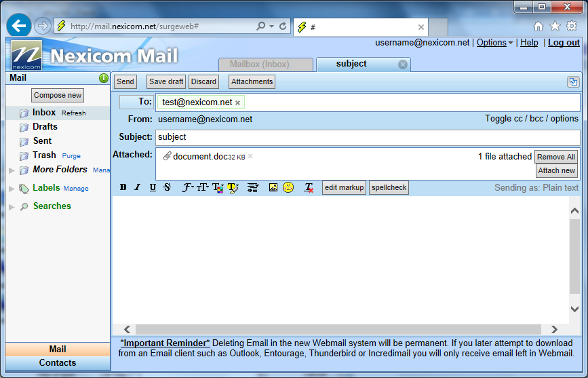Screen dimensions: 588x378
Task: Reload the page in browser
Action: tap(283, 26)
